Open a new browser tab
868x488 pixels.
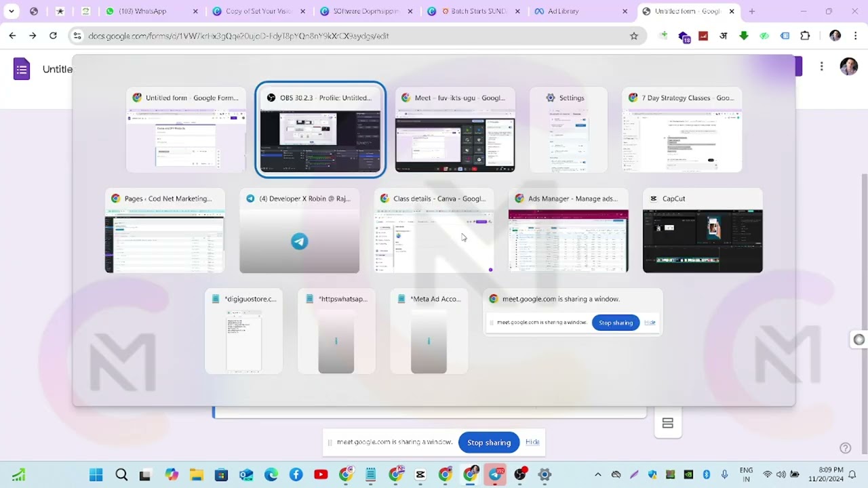click(x=752, y=12)
